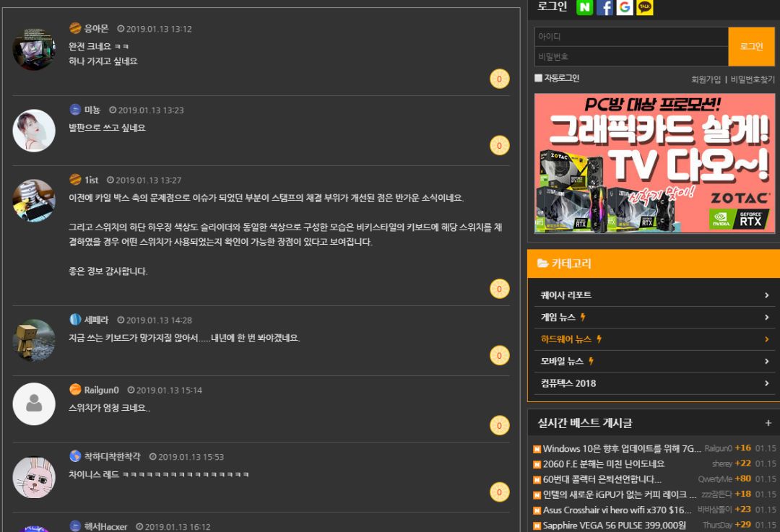Open the 퀘이사 리포트 category arrow
The image size is (780, 532).
coord(766,295)
